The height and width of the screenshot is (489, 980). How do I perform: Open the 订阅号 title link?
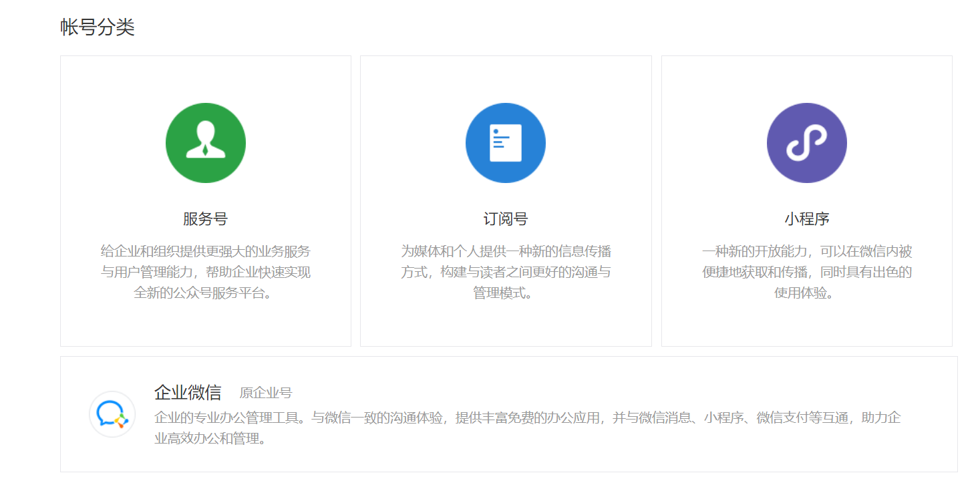[506, 219]
